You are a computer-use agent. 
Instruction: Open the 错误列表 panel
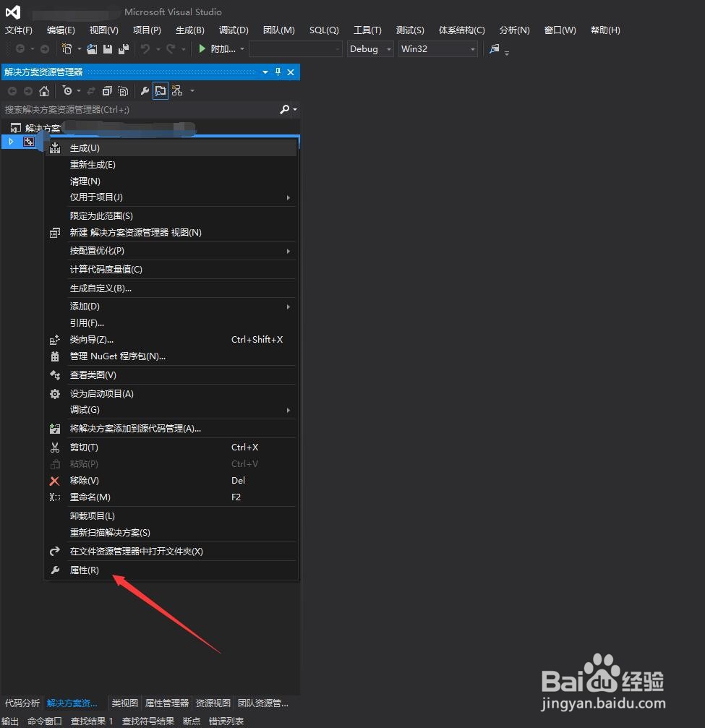226,720
